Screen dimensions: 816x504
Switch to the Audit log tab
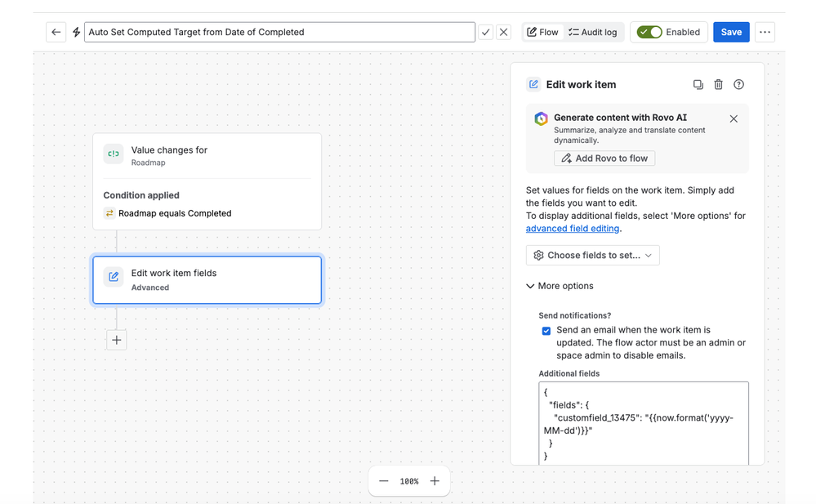pyautogui.click(x=593, y=32)
